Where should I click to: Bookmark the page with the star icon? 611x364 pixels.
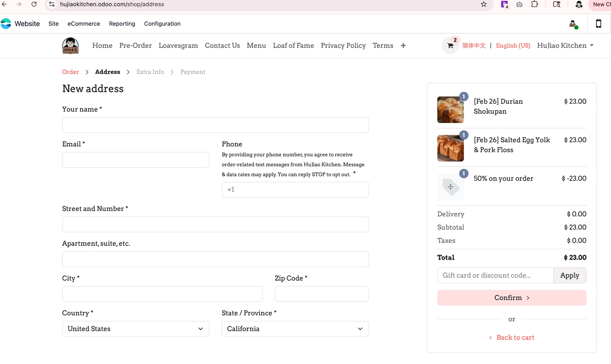pos(484,4)
